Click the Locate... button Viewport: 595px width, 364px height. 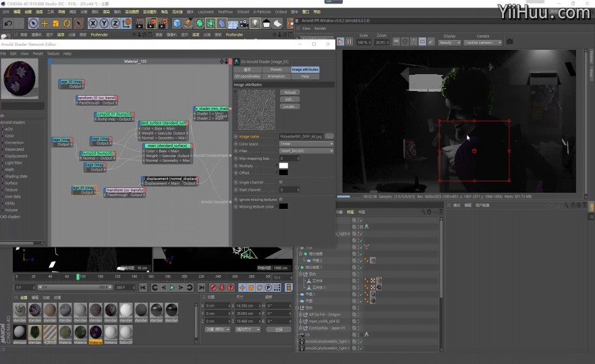coord(290,107)
